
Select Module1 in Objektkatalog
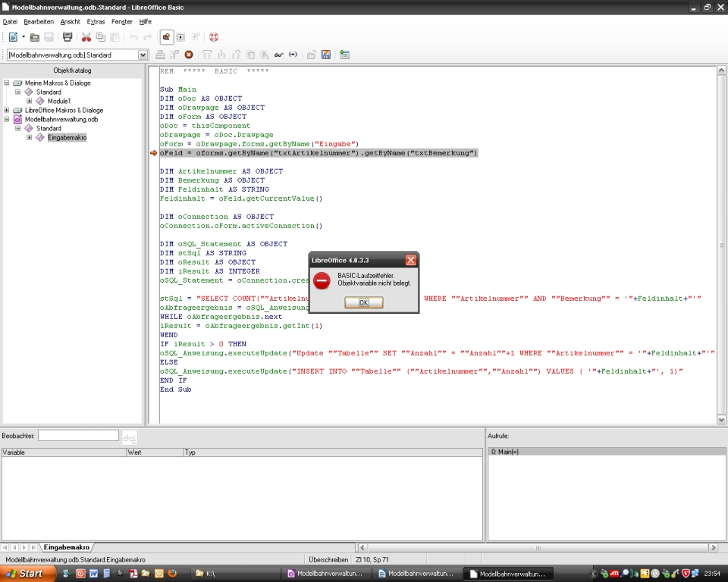(x=59, y=101)
